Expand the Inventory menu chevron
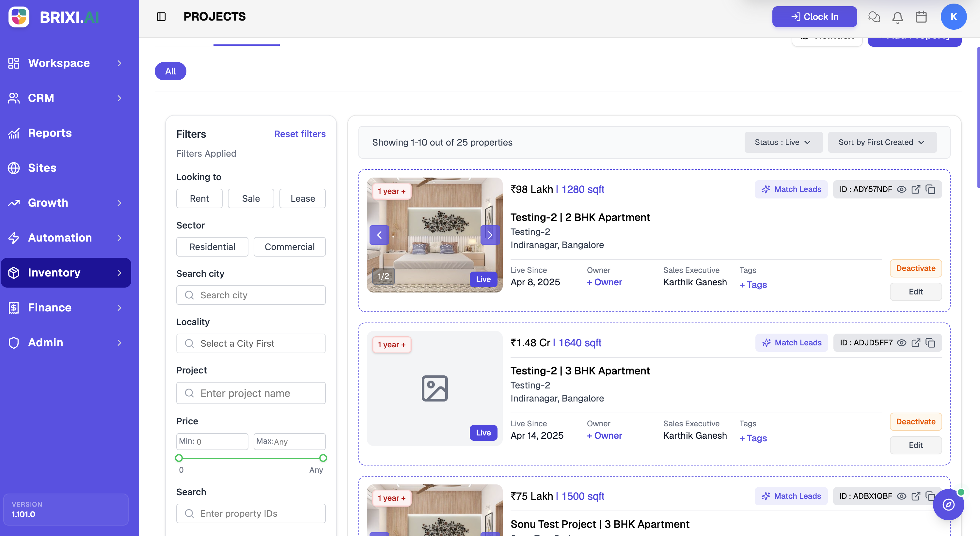The width and height of the screenshot is (980, 536). pos(119,273)
